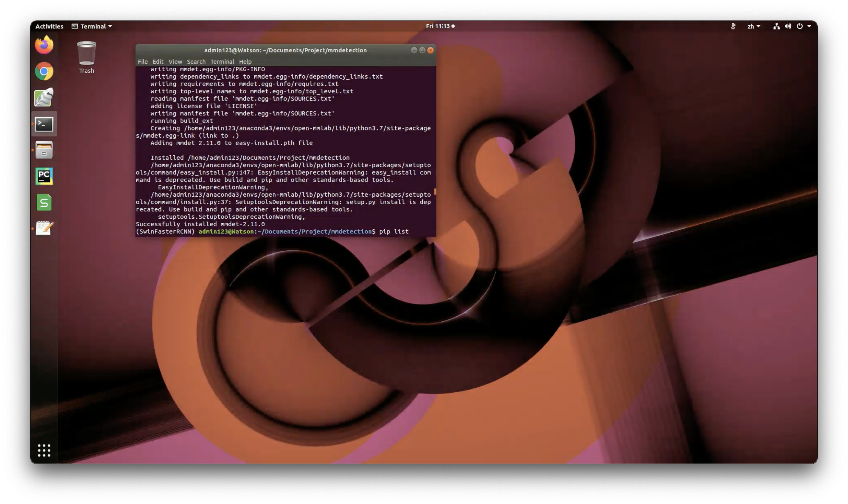
Task: Open the feather quill application icon
Action: tap(44, 97)
